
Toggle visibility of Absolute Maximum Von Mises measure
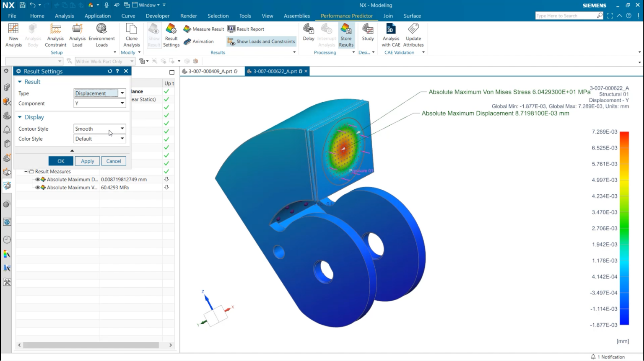[38, 188]
